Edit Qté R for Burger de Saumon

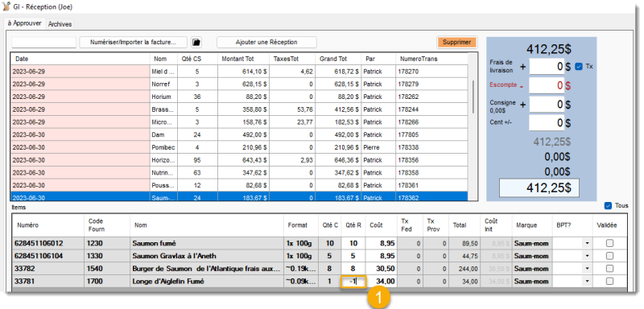pyautogui.click(x=353, y=269)
